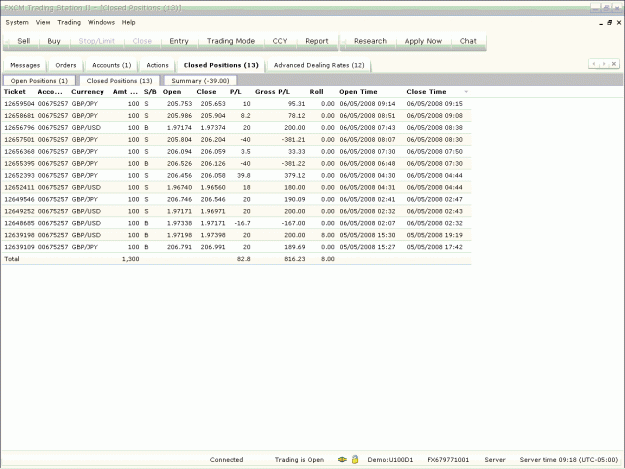
Task: Open the Windows menu
Action: [101, 22]
